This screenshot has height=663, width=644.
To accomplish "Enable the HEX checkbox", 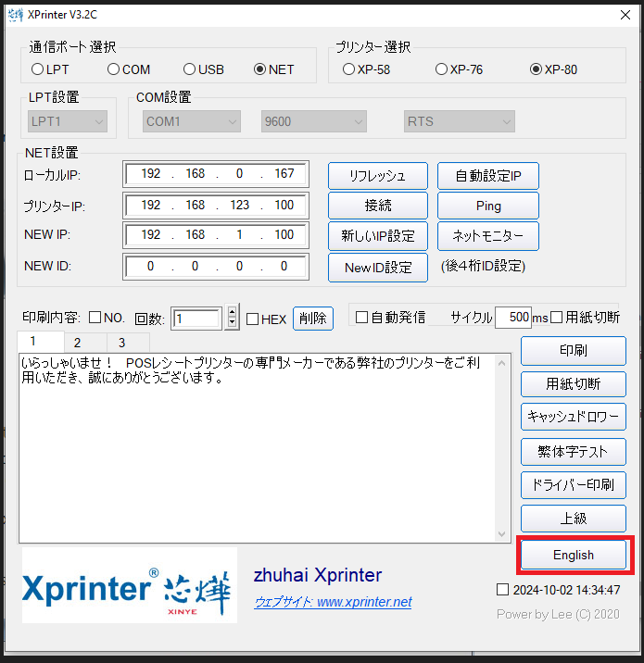I will pyautogui.click(x=252, y=319).
